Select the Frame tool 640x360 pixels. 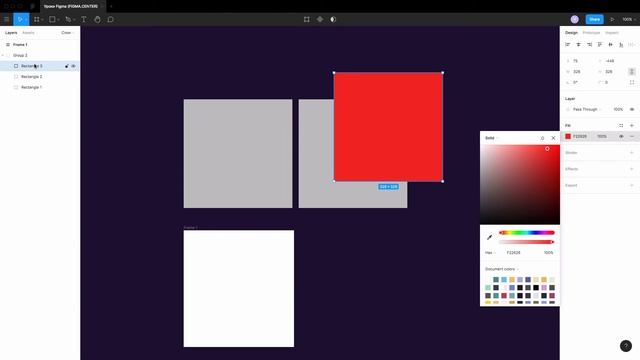tap(36, 19)
